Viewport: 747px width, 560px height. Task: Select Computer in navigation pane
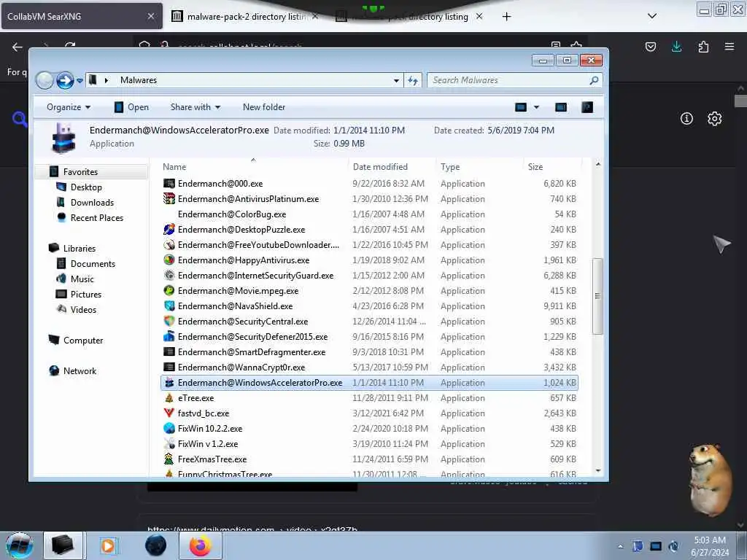[x=83, y=340]
